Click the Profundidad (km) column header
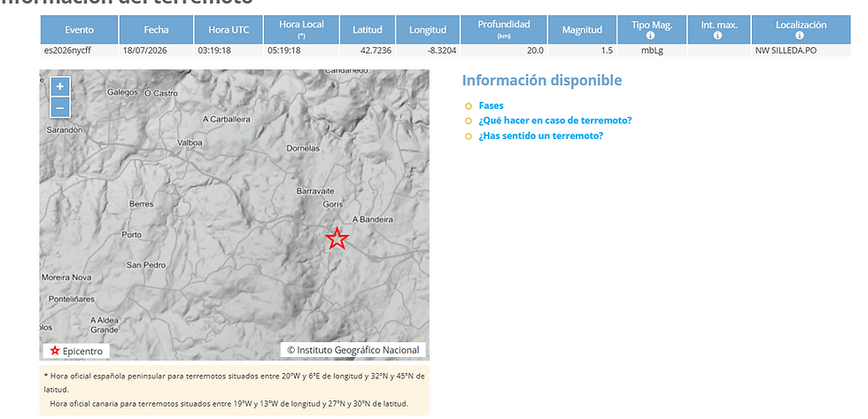The width and height of the screenshot is (868, 419). (x=504, y=30)
